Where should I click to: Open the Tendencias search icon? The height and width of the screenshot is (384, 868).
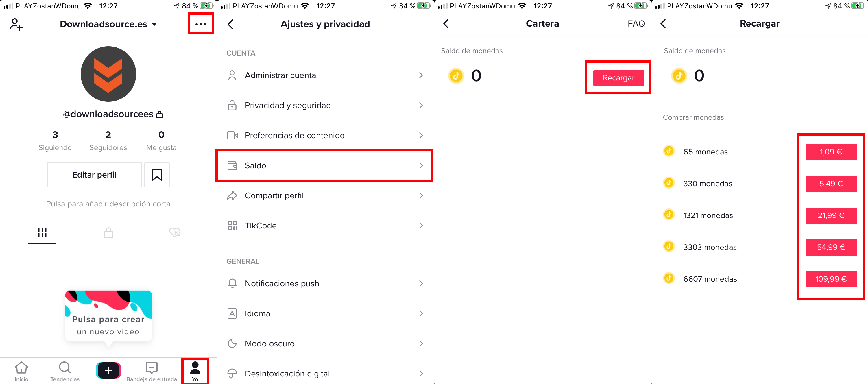coord(65,372)
